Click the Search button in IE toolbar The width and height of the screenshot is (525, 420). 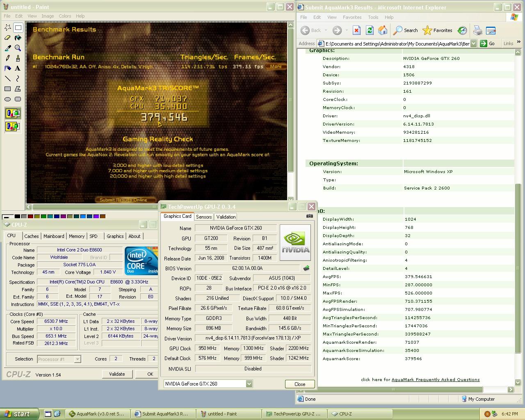pos(406,30)
